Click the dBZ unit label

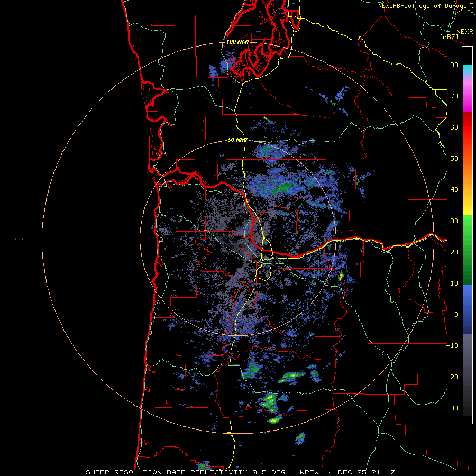pyautogui.click(x=449, y=36)
